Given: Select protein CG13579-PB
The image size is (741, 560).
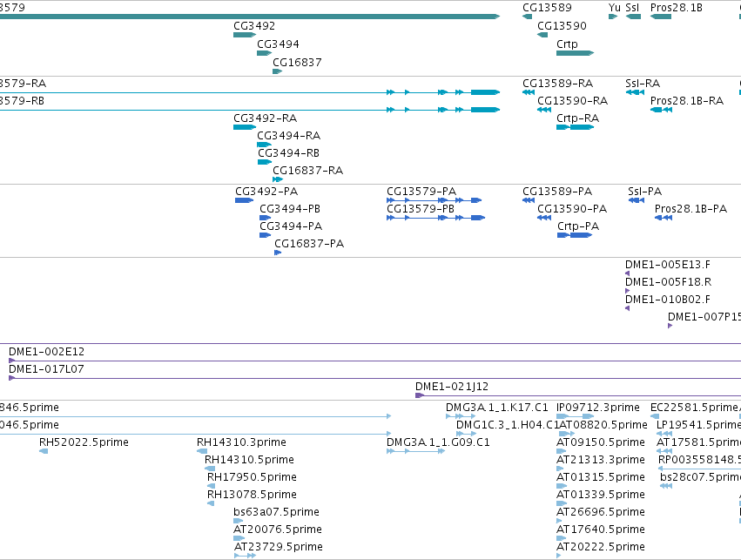Looking at the screenshot, I should coord(435,218).
